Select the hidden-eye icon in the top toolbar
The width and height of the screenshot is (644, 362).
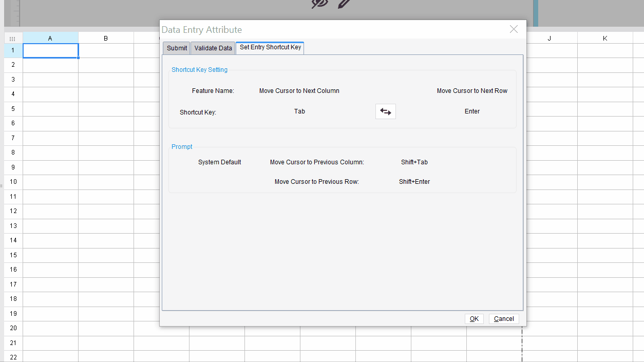(319, 4)
